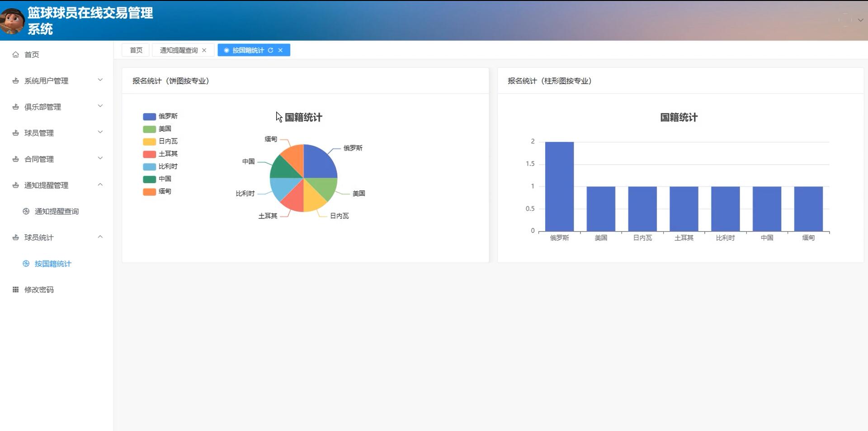The width and height of the screenshot is (868, 431).
Task: Click the 土耳其 x-axis label in bar chart
Action: tap(684, 238)
